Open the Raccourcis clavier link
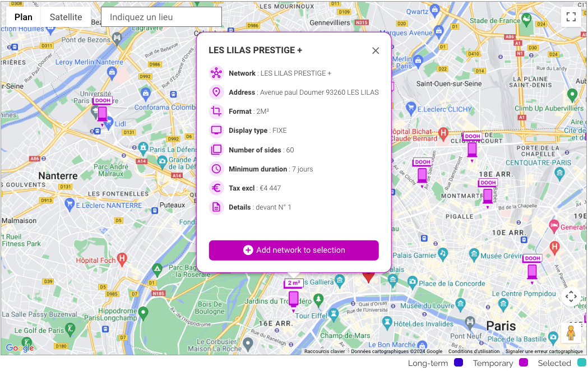The height and width of the screenshot is (371, 588). tap(325, 351)
